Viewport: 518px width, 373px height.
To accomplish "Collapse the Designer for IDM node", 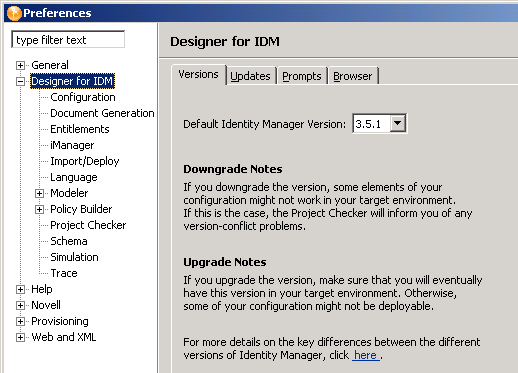I will (x=20, y=81).
